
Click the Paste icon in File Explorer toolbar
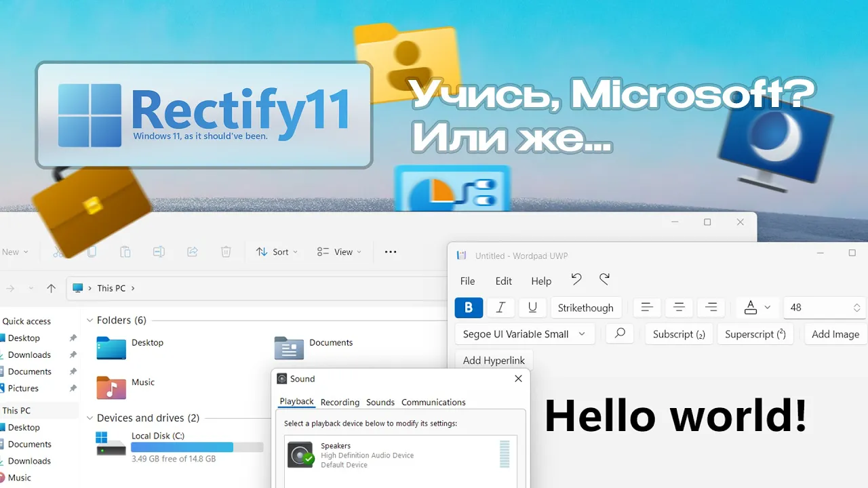(x=125, y=251)
